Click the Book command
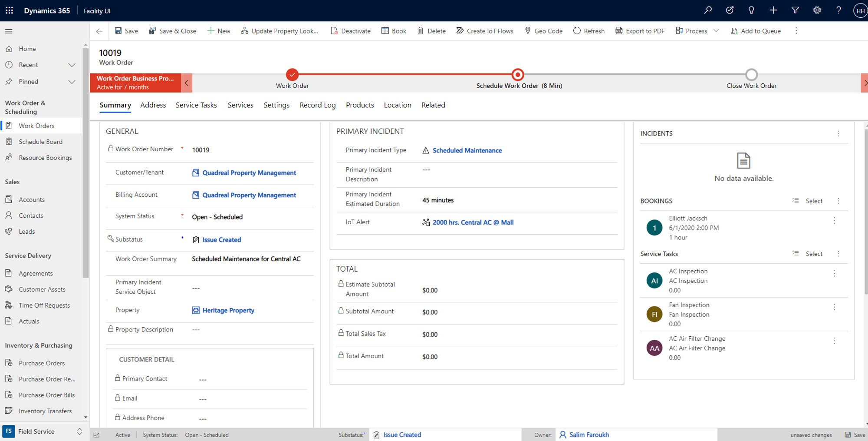Screen dimensions: 868x441 click(394, 31)
